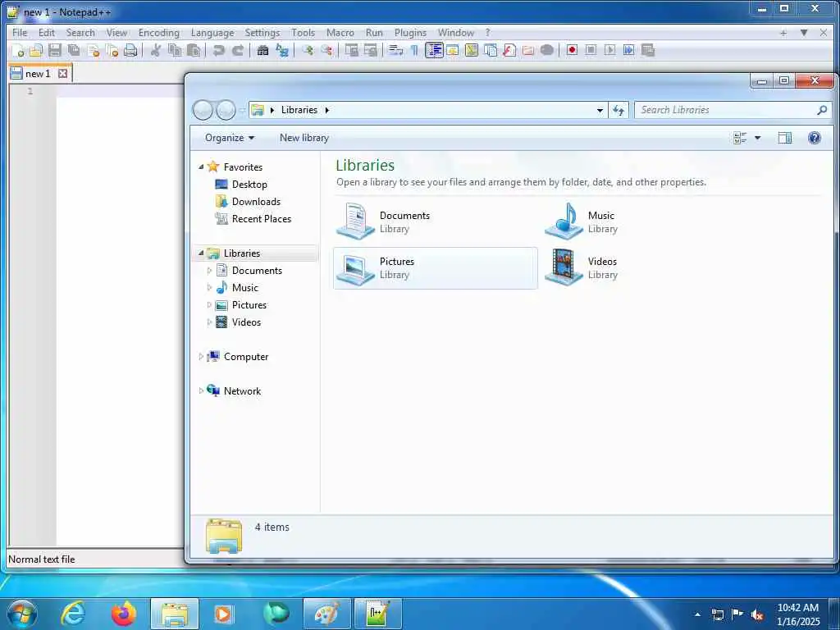Click Undo arrow in Notepad++ toolbar
The height and width of the screenshot is (630, 840).
coord(218,50)
